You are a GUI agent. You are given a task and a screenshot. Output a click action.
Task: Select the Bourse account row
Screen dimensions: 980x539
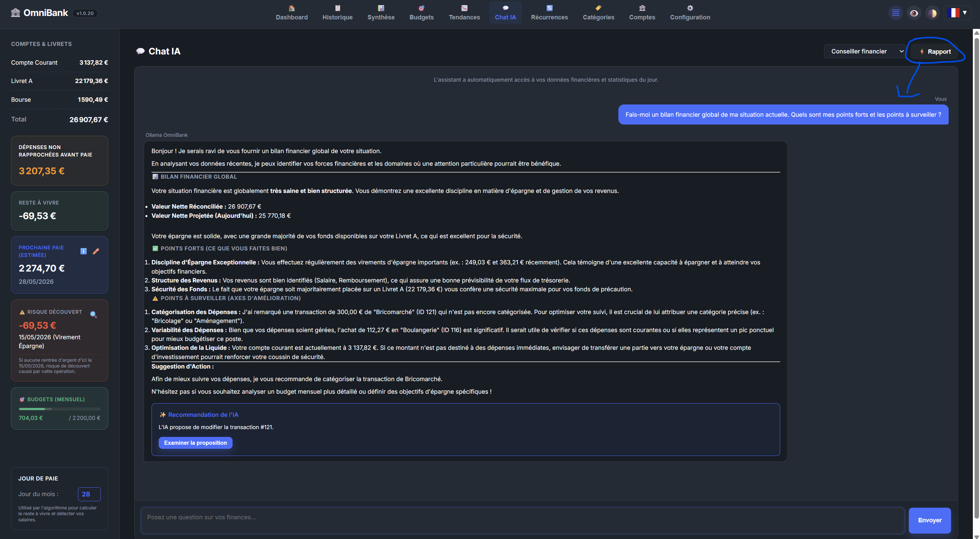click(60, 100)
